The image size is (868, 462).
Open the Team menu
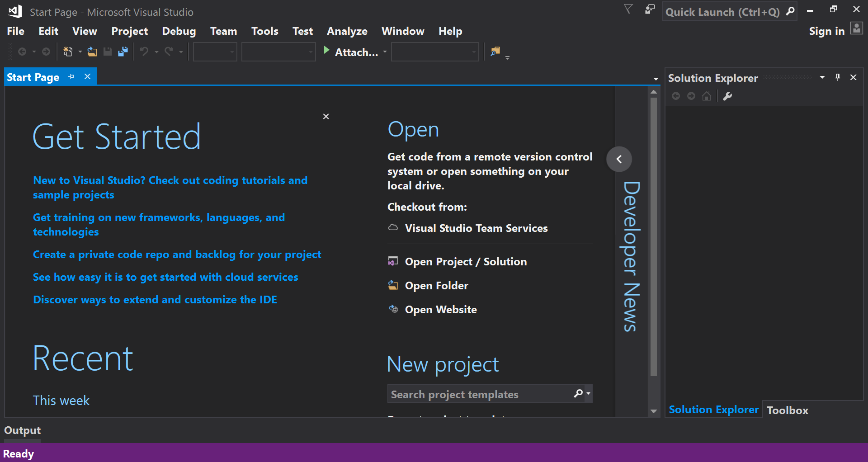coord(223,31)
